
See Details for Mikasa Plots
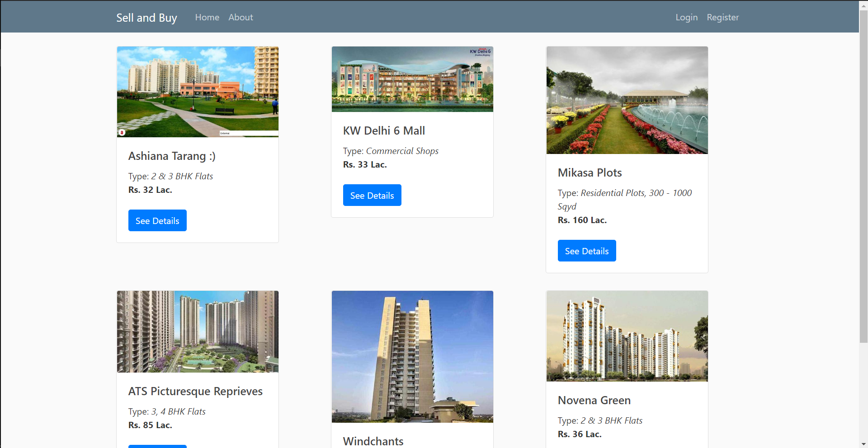point(587,251)
